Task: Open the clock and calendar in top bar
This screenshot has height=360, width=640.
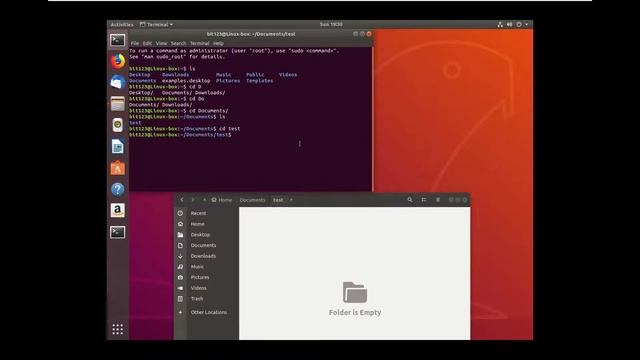Action: pos(331,24)
